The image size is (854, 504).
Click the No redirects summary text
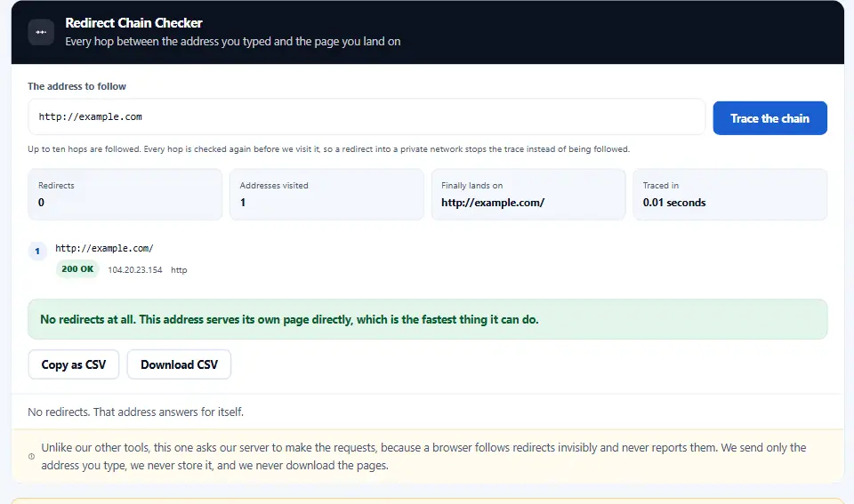tap(135, 412)
